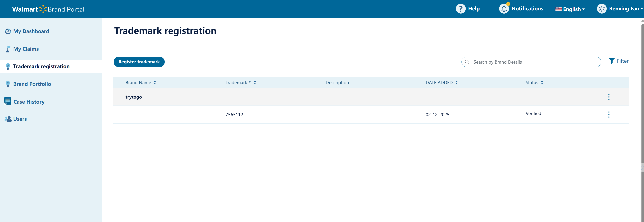The width and height of the screenshot is (644, 222).
Task: Click the My Dashboard gauge icon
Action: 8,31
